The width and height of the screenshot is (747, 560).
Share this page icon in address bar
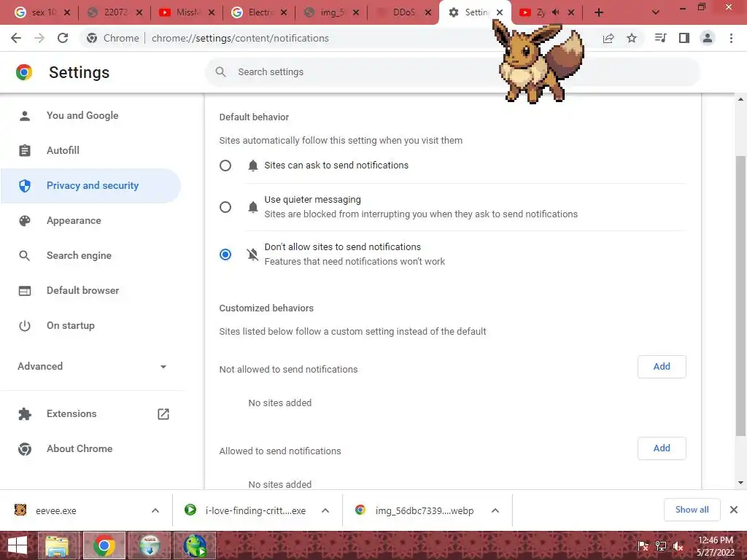(608, 38)
